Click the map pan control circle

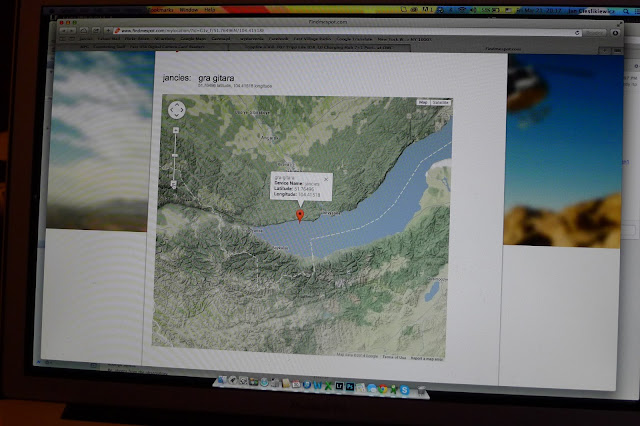tap(177, 110)
